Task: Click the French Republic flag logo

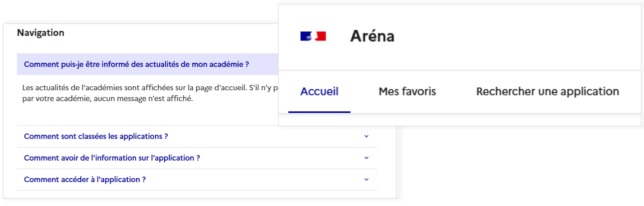Action: pos(313,36)
